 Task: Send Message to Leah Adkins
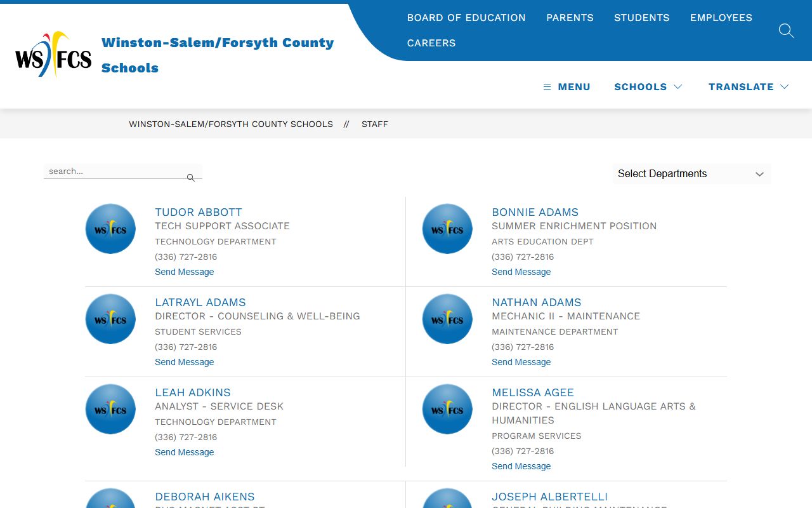[x=185, y=452]
